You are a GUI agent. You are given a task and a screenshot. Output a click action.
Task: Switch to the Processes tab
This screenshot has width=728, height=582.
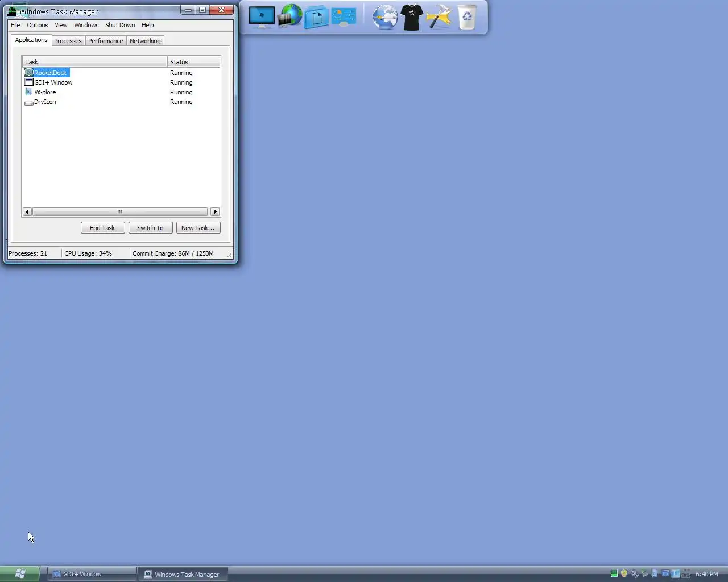click(68, 41)
